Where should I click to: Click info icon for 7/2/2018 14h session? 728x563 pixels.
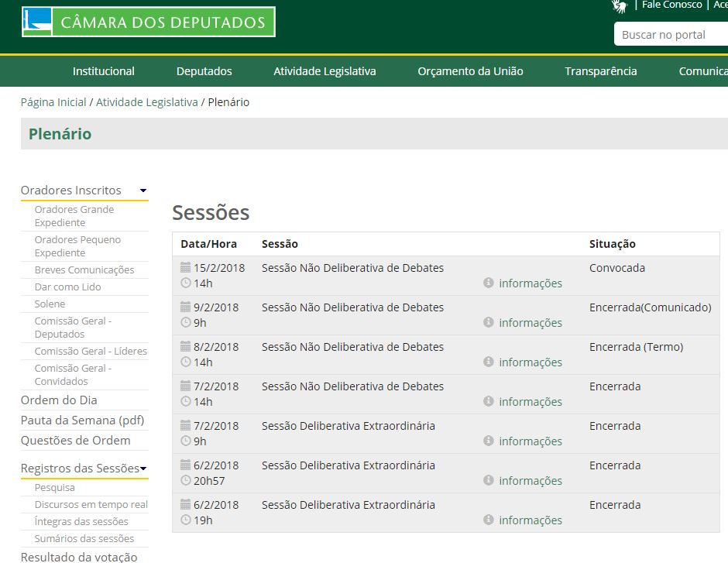[489, 401]
